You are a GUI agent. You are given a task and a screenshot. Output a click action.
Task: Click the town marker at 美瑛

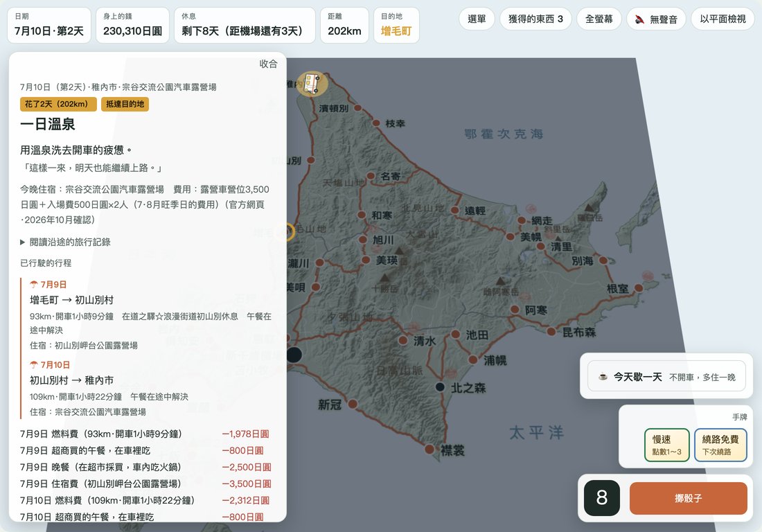(x=366, y=260)
